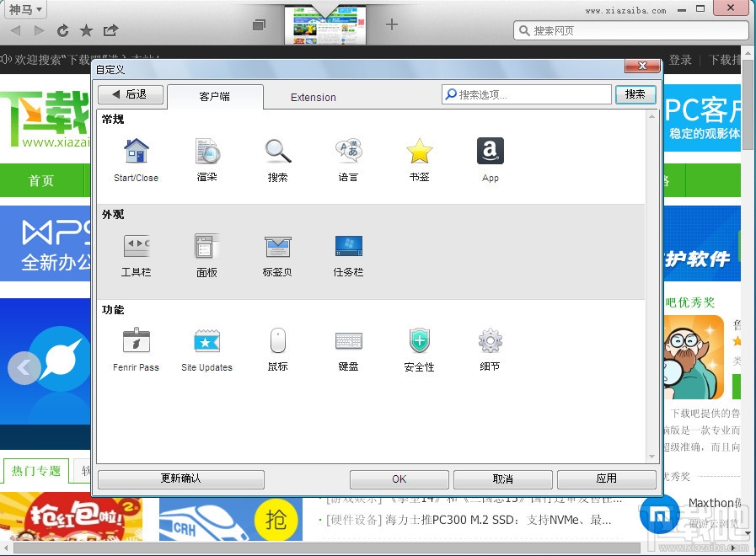
Task: Switch to the Extension tab
Action: (313, 97)
